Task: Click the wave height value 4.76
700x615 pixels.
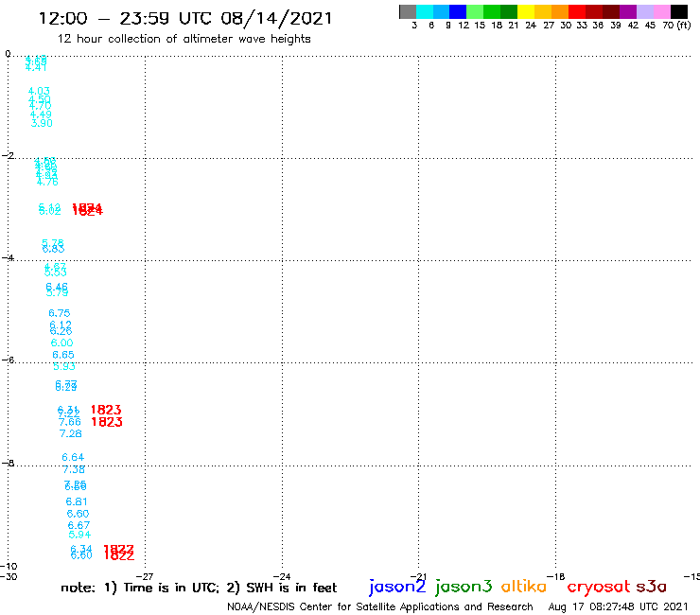Action: click(47, 183)
